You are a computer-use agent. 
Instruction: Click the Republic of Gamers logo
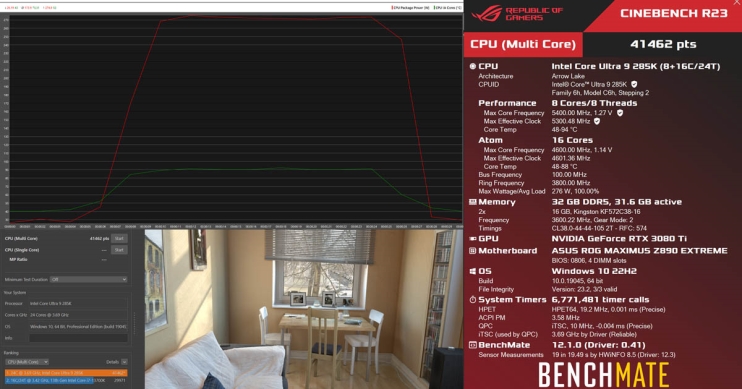pyautogui.click(x=517, y=14)
